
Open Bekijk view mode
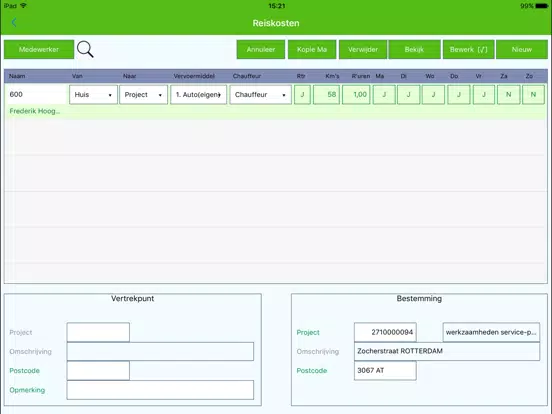[414, 49]
